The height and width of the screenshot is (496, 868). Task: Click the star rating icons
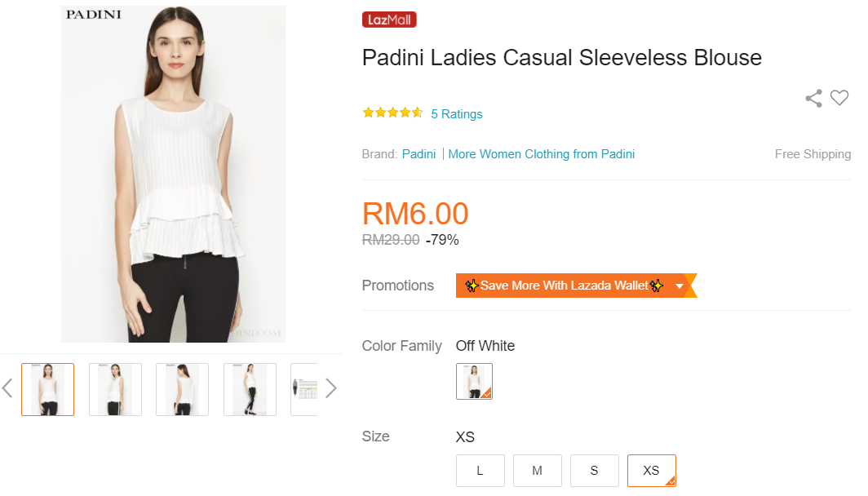(392, 113)
